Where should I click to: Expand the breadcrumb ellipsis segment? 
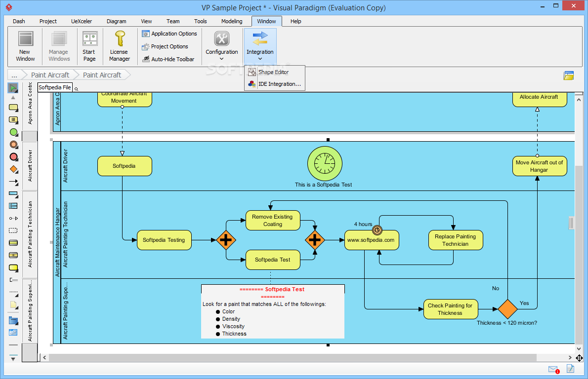15,75
